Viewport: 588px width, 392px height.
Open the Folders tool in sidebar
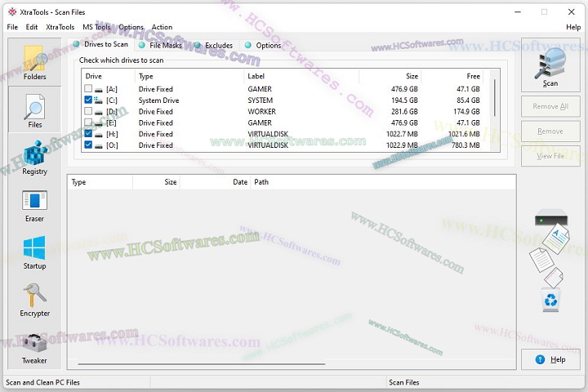pos(34,63)
